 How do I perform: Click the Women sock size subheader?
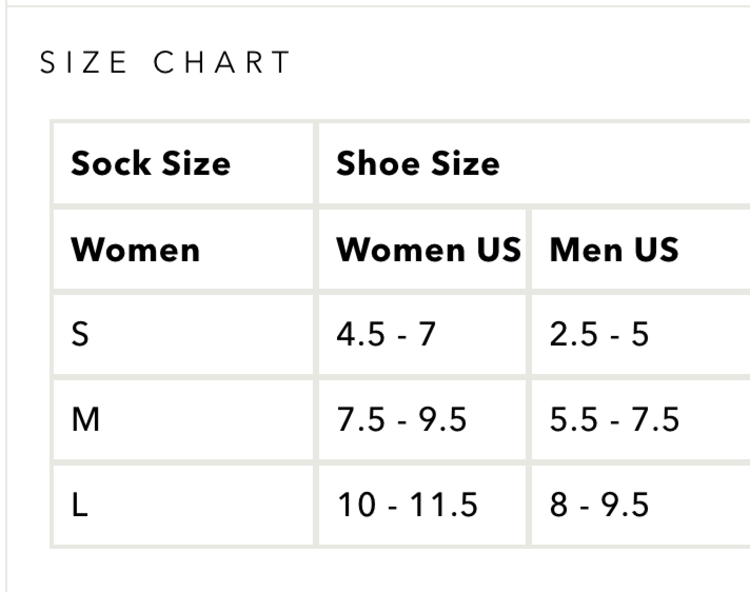(135, 249)
